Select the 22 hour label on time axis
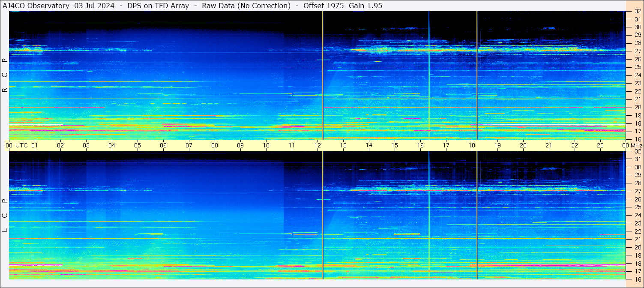644x288 pixels. coord(575,145)
